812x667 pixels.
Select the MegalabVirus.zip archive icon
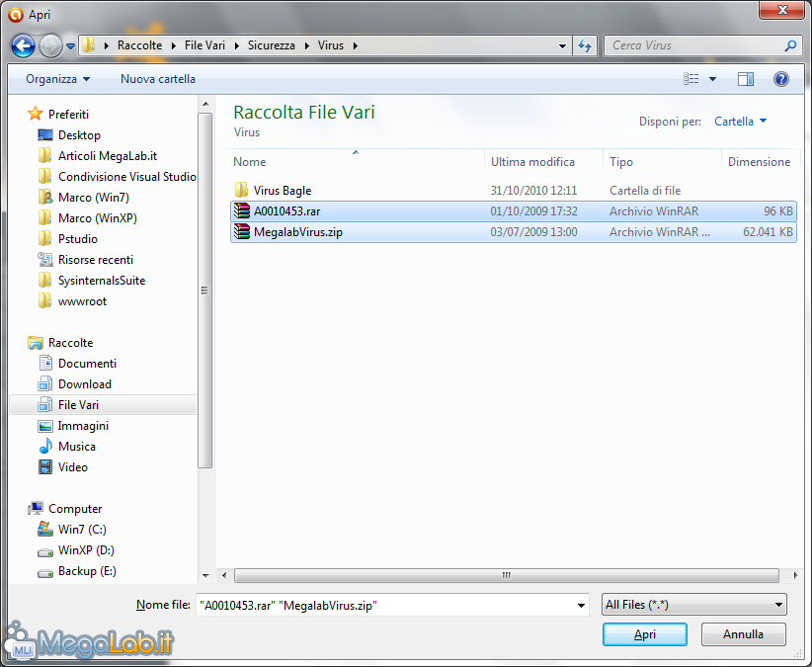[x=242, y=231]
